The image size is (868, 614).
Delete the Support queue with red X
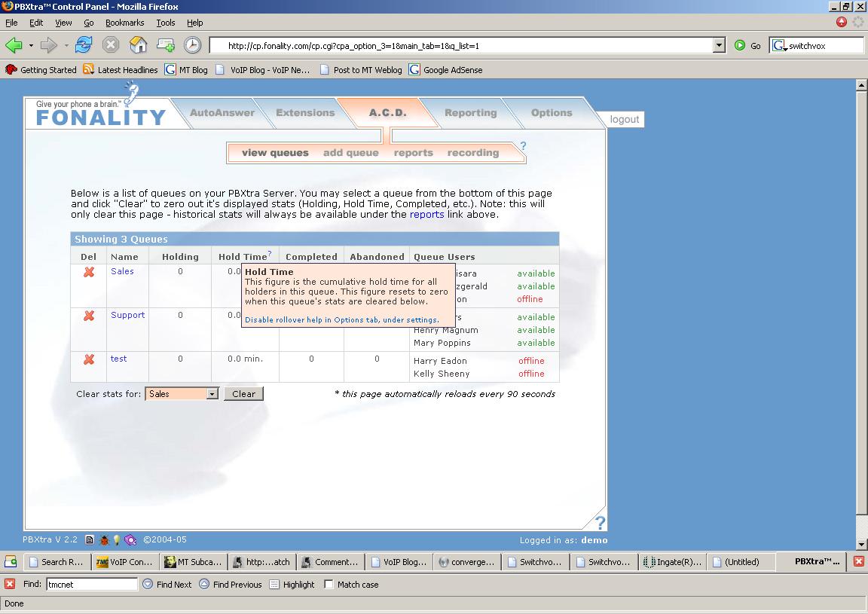(x=89, y=316)
